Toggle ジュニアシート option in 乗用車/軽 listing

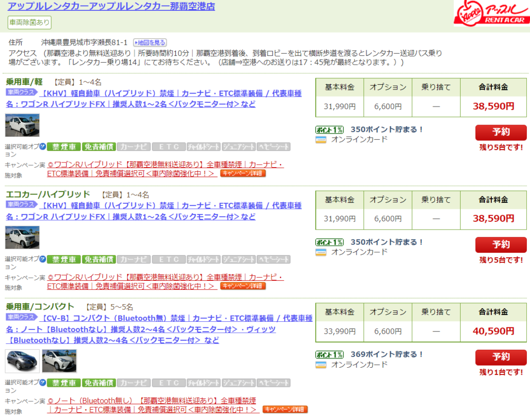239,147
